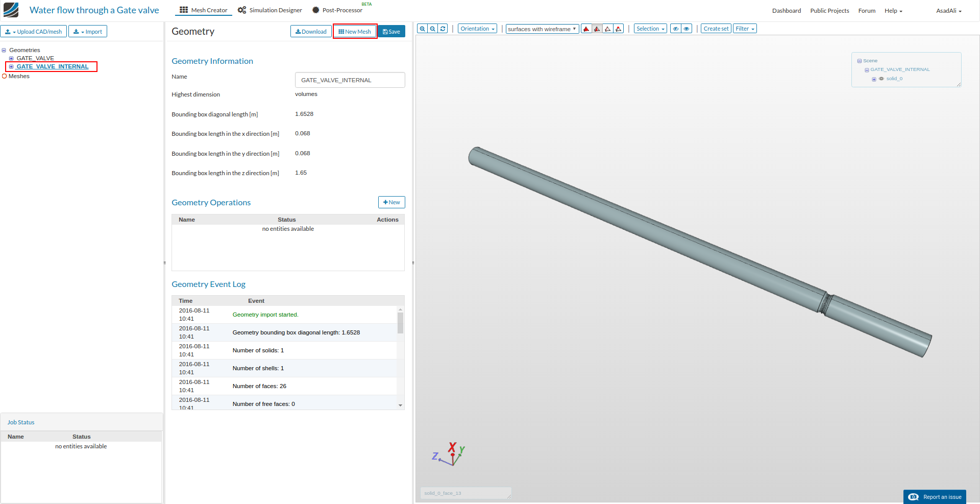The height and width of the screenshot is (504, 980).
Task: Click the pipe geometry model in the viewer
Action: [x=699, y=251]
